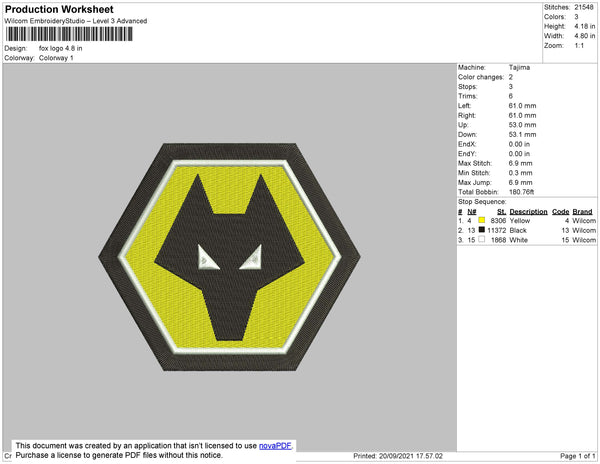The width and height of the screenshot is (600, 464).
Task: Click the 'Brand' column header
Action: tap(582, 212)
